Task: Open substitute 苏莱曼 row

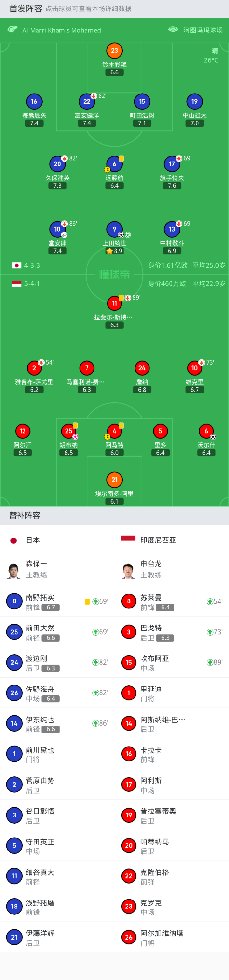Action: (171, 601)
